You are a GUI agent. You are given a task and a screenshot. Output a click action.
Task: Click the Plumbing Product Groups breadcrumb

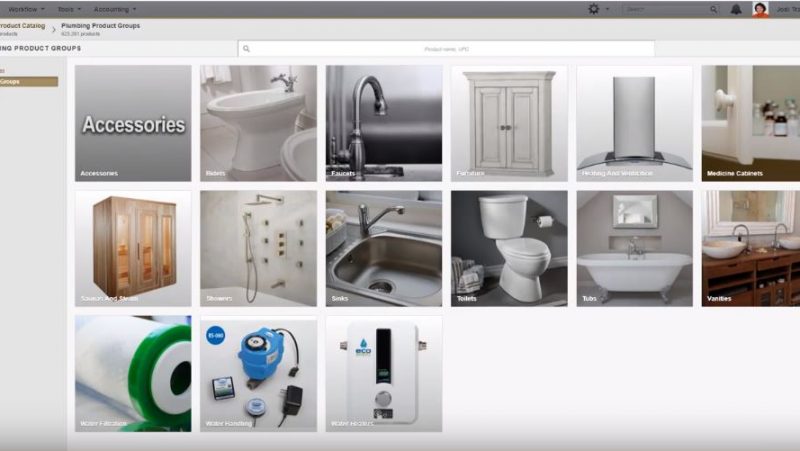click(x=100, y=26)
